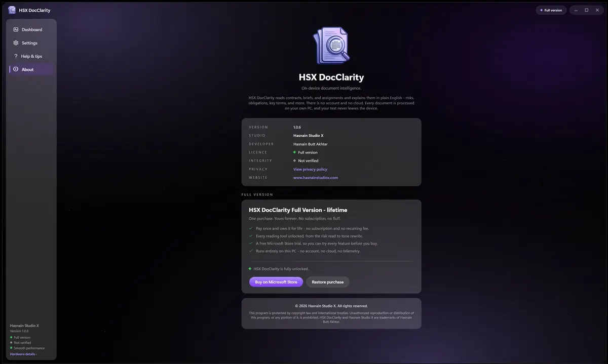
Task: Click the green dot beside Smooth performance
Action: coord(11,348)
